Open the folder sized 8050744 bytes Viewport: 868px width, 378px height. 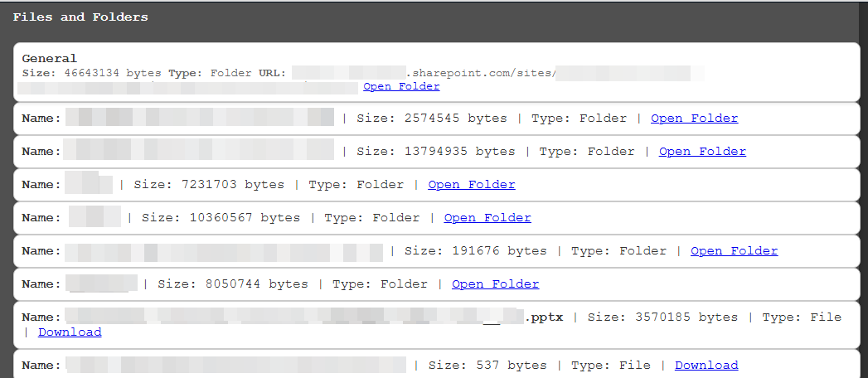[495, 284]
